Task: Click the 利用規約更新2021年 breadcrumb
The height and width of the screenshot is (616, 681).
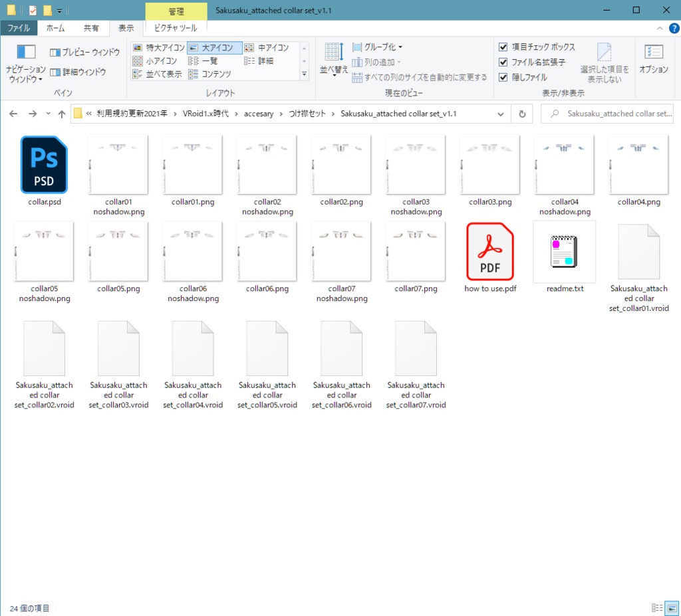Action: pyautogui.click(x=132, y=114)
